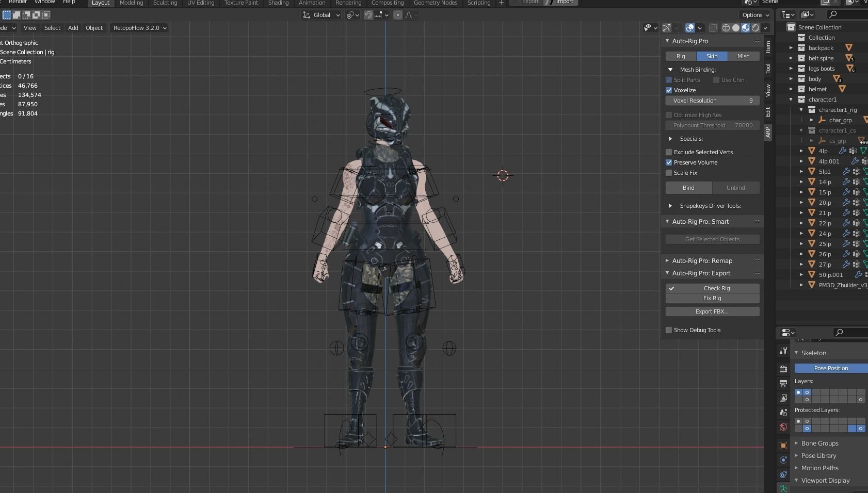Enable proportional editing icon
The image size is (868, 493).
click(x=398, y=15)
